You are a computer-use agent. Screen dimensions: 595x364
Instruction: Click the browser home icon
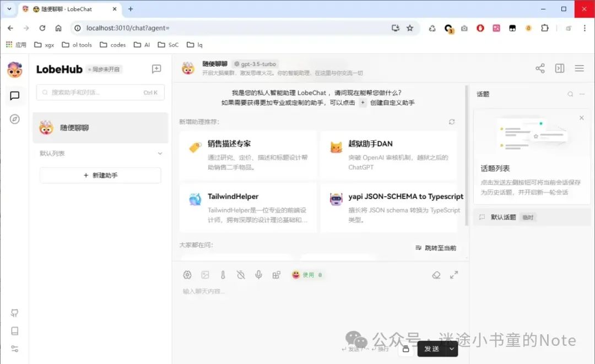click(x=58, y=28)
